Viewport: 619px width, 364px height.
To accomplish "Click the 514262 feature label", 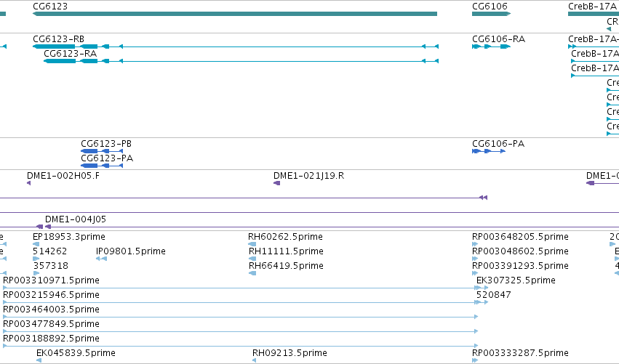I will tap(49, 251).
